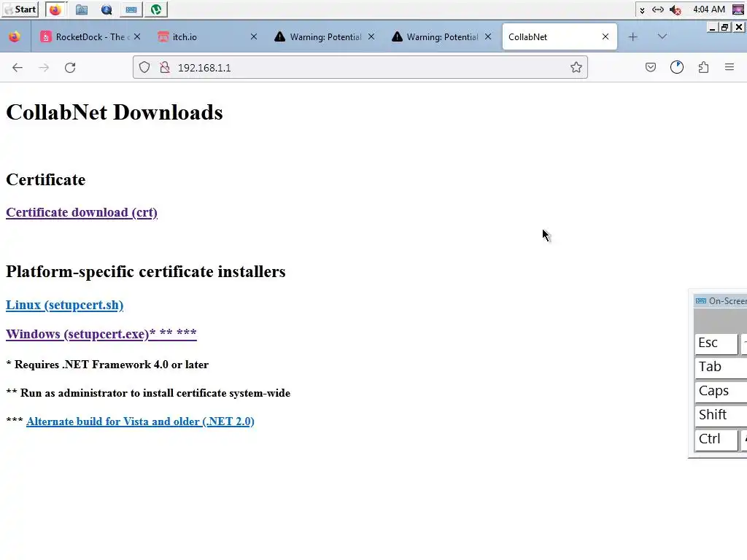The width and height of the screenshot is (747, 560).
Task: Click the network connection tray icon
Action: click(x=658, y=9)
